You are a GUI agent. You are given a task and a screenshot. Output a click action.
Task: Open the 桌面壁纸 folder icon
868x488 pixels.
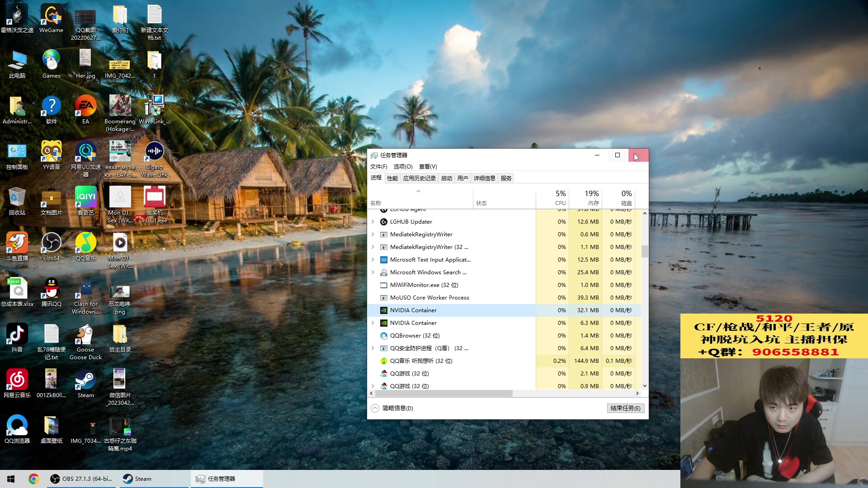[51, 429]
